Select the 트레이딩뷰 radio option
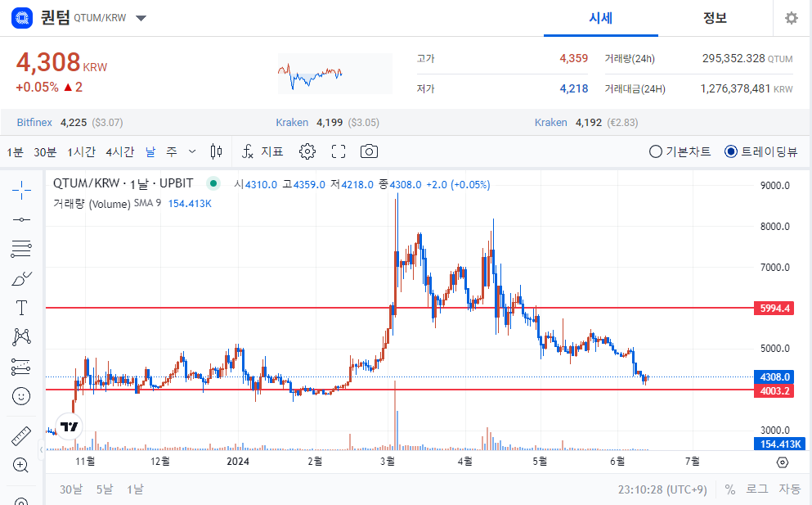Viewport: 812px width, 505px height. click(x=760, y=151)
